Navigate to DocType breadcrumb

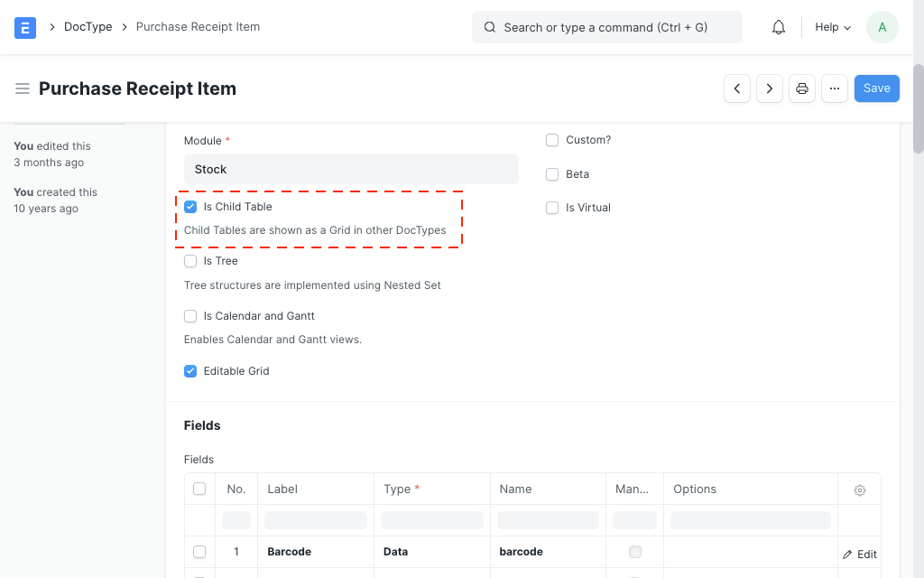click(x=88, y=27)
